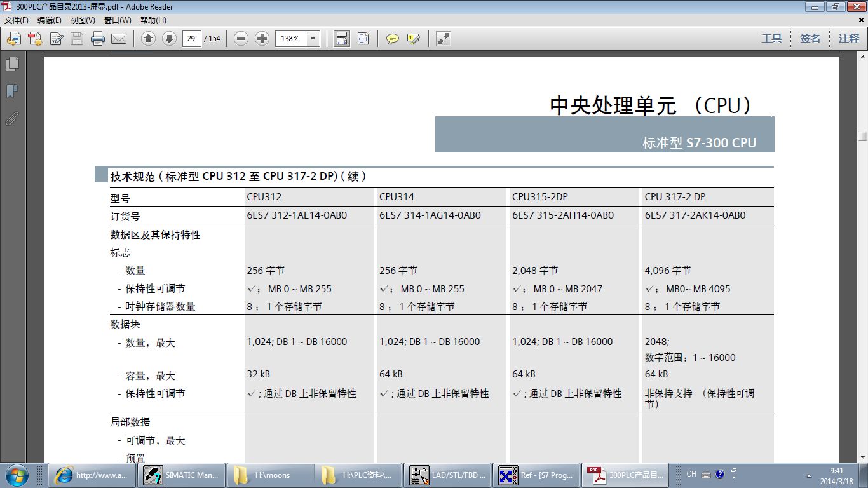Click the page number input field
868x488 pixels.
[191, 39]
